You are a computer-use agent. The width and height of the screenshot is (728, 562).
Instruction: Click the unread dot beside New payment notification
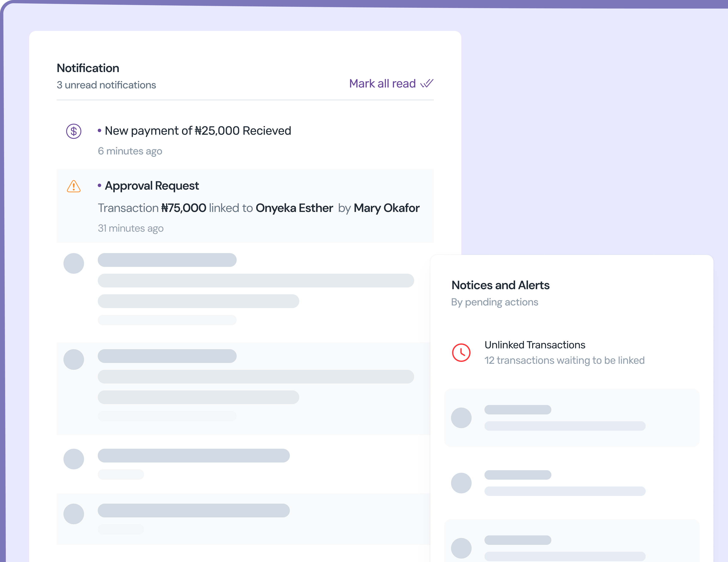[99, 131]
